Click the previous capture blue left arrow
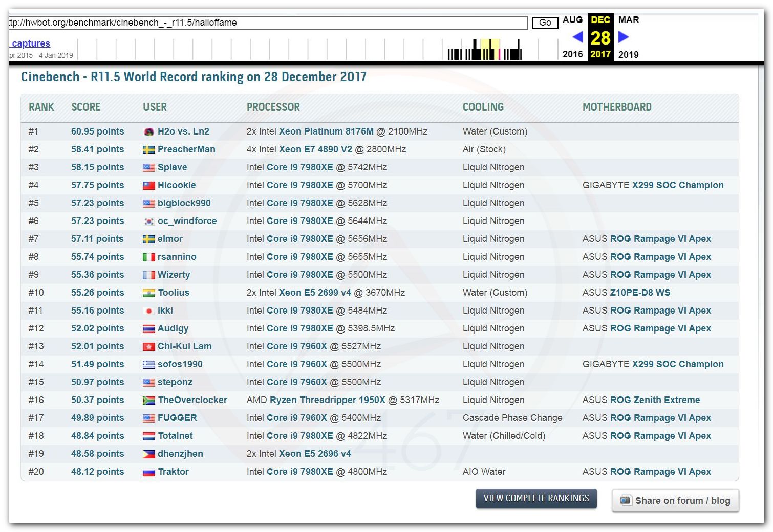Viewport: 773px width, 532px height. [577, 37]
